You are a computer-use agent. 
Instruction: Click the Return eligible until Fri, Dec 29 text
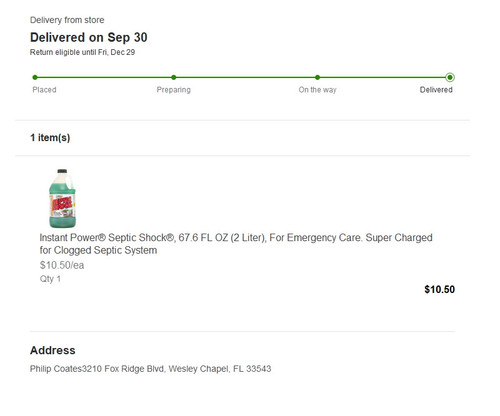pos(82,52)
